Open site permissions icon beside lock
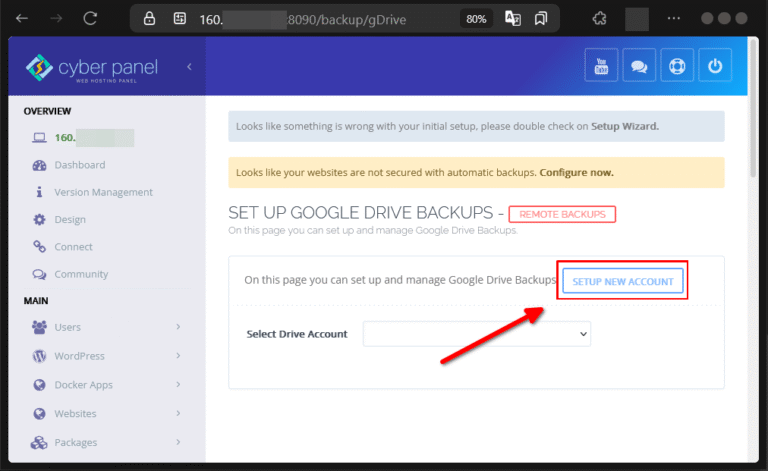The height and width of the screenshot is (471, 768). click(180, 19)
